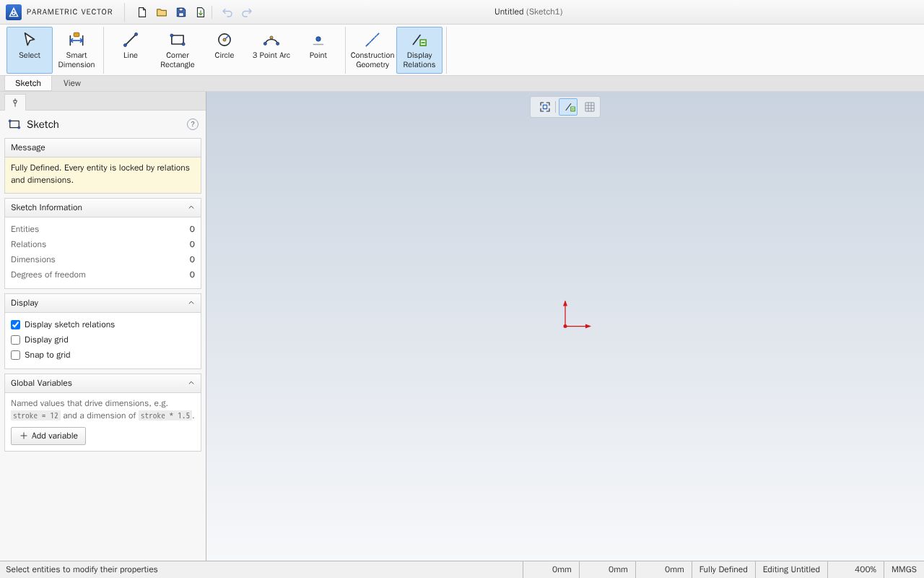Toggle Construction Geometry mode
The height and width of the screenshot is (578, 924).
[x=372, y=50]
